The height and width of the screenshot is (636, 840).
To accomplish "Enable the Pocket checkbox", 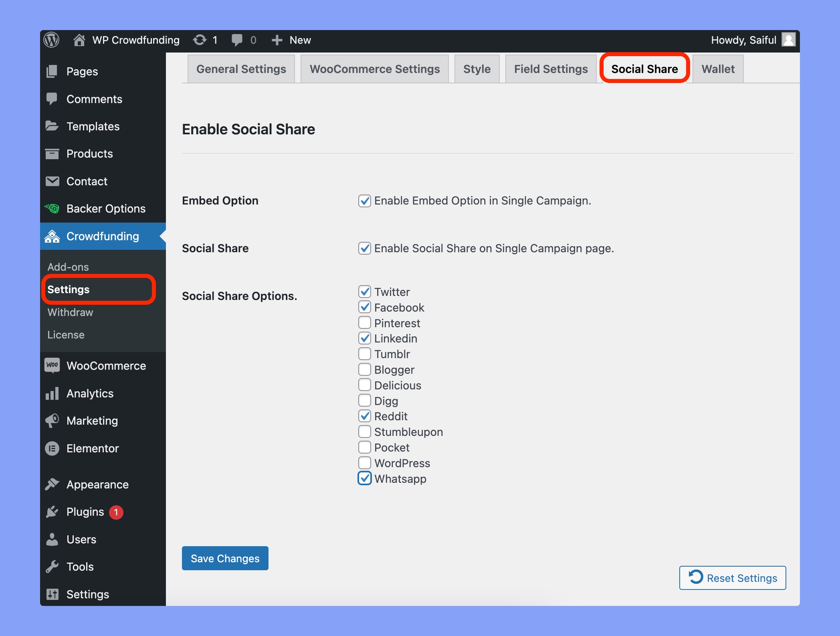I will 364,447.
